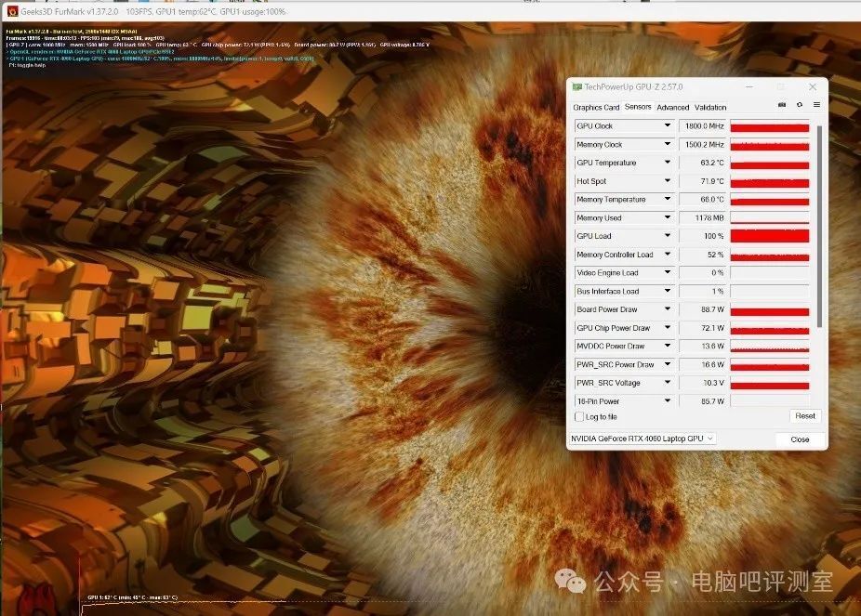Open the NVIDIA GeForce RTX 4060 Laptop GPU selector
The height and width of the screenshot is (616, 861).
(642, 439)
